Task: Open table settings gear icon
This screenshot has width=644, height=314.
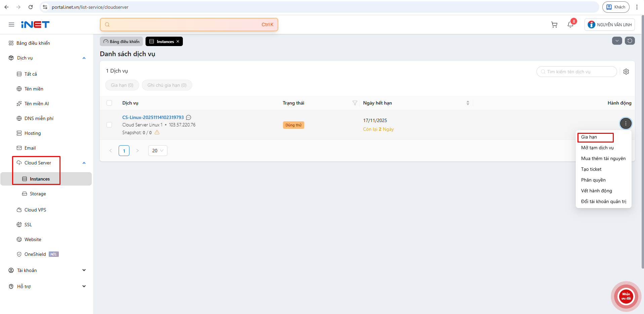Action: [626, 72]
